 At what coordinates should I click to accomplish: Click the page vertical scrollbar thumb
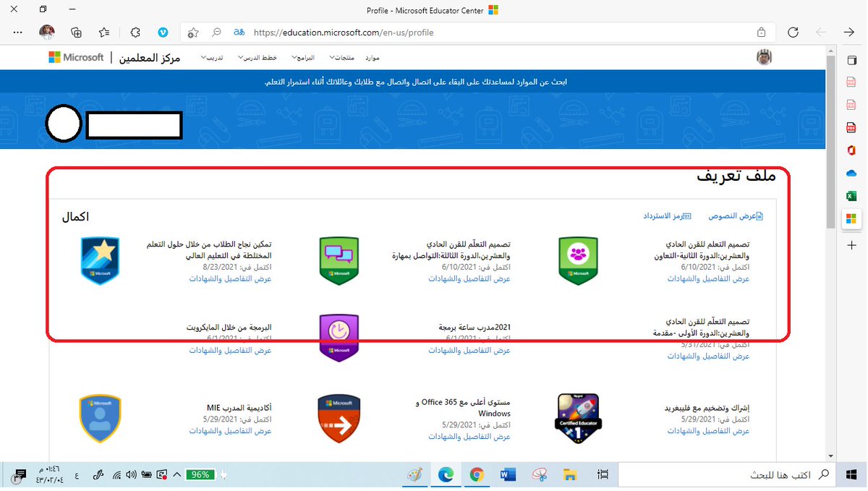(x=830, y=141)
